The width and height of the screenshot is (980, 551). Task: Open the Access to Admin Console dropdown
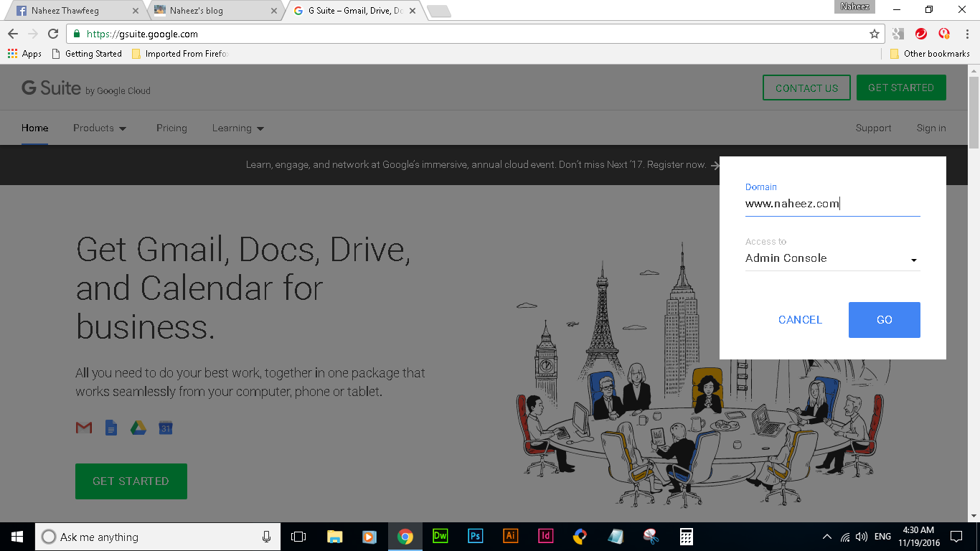832,258
